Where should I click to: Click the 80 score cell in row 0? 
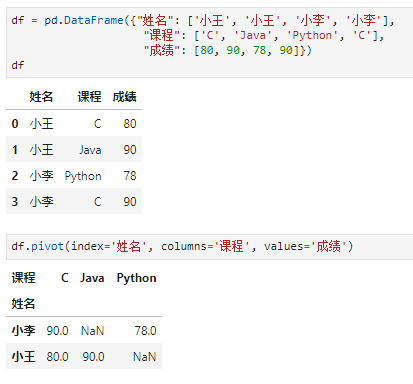click(130, 124)
